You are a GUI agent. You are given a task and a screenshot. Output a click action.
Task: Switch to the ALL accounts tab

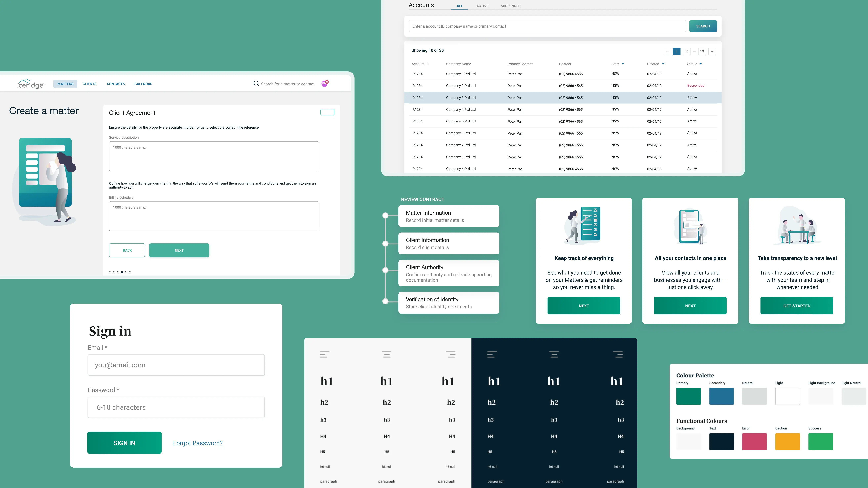click(460, 6)
